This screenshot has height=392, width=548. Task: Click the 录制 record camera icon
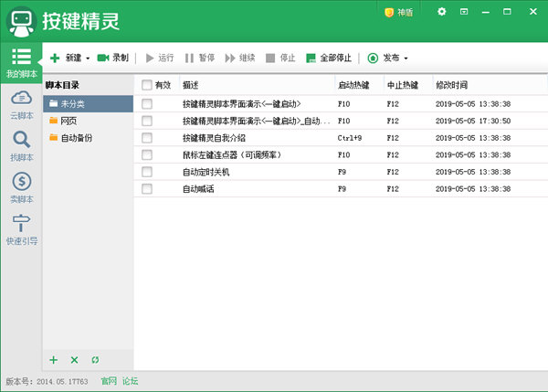pos(103,58)
